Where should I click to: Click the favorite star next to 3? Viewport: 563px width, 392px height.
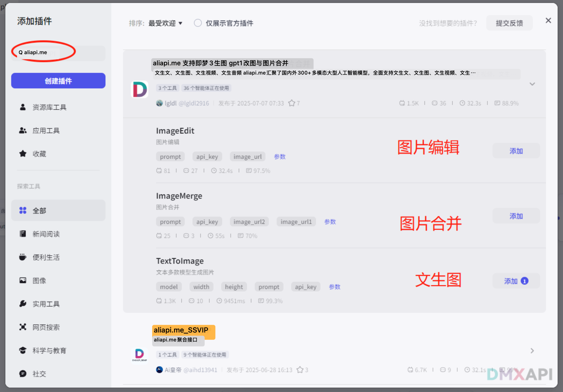300,370
